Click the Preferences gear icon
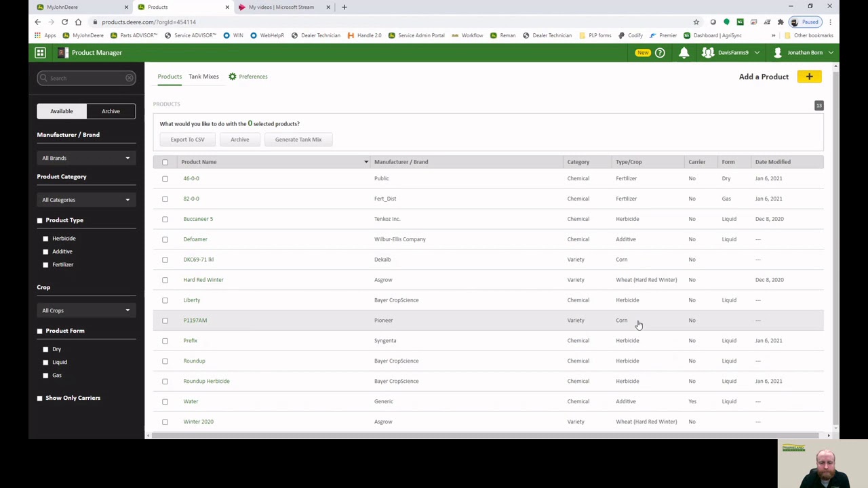Screen dimensions: 868x488 coord(233,77)
